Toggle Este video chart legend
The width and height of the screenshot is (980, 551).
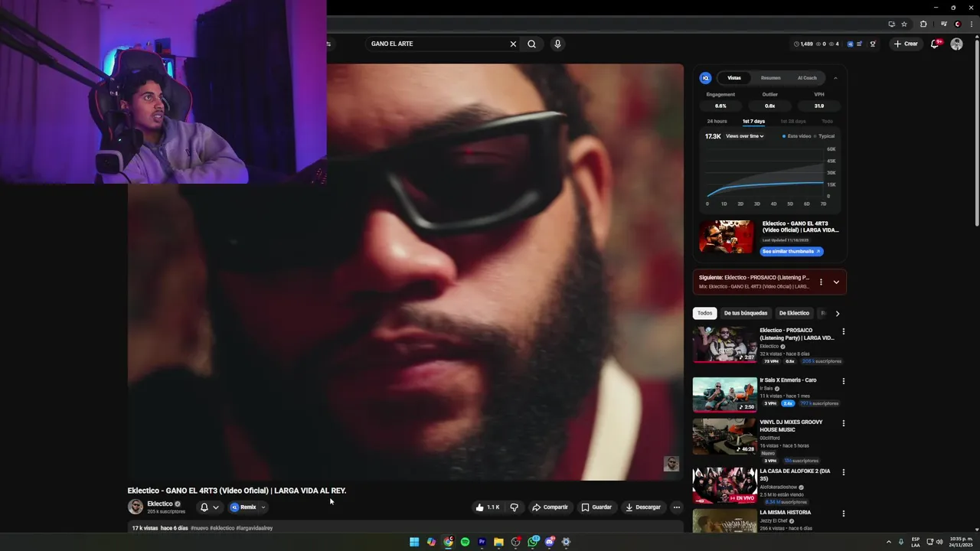coord(796,136)
